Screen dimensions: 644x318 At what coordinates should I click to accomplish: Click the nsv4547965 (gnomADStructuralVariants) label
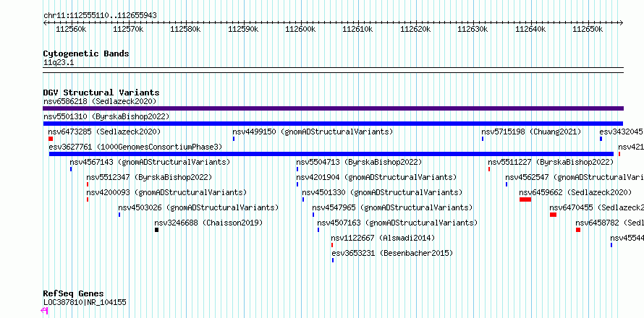click(392, 207)
